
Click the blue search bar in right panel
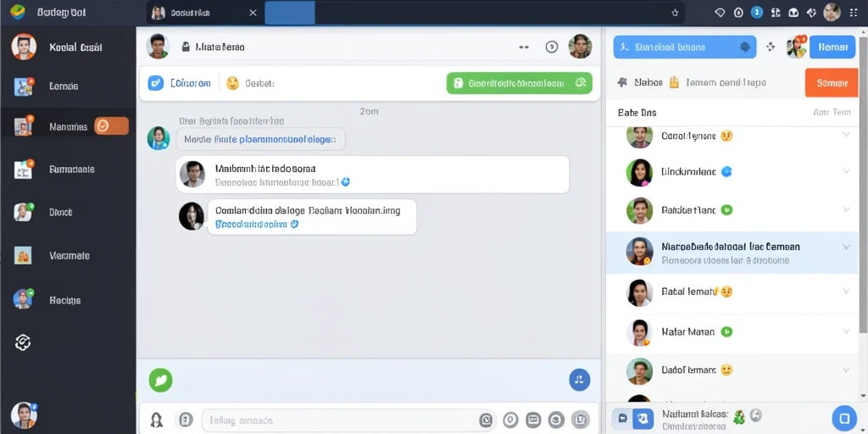tap(685, 47)
